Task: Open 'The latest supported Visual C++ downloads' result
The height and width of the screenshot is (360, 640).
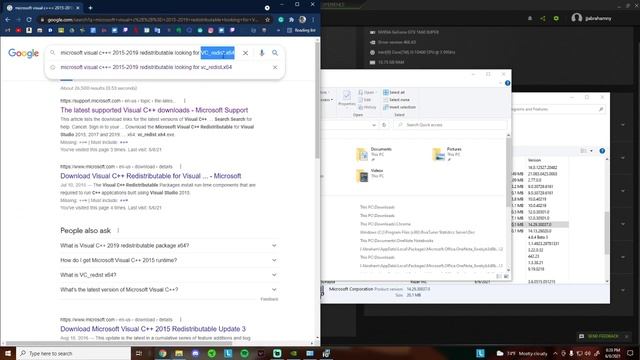Action: click(154, 110)
